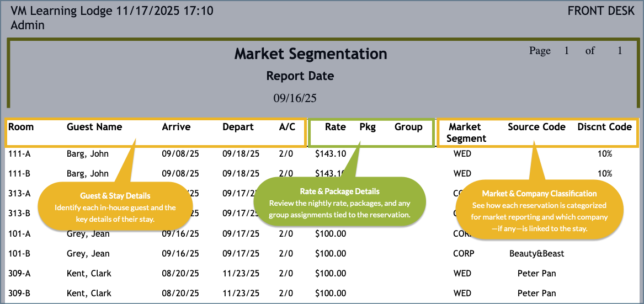Click the Rate column header
Screen dimensions: 644x304
[x=335, y=127]
